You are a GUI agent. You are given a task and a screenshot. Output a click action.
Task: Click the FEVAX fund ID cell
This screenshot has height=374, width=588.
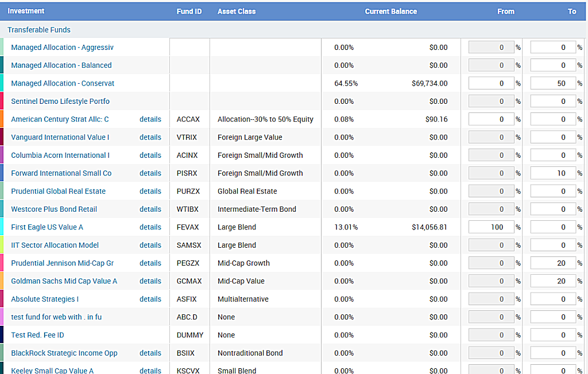[188, 227]
